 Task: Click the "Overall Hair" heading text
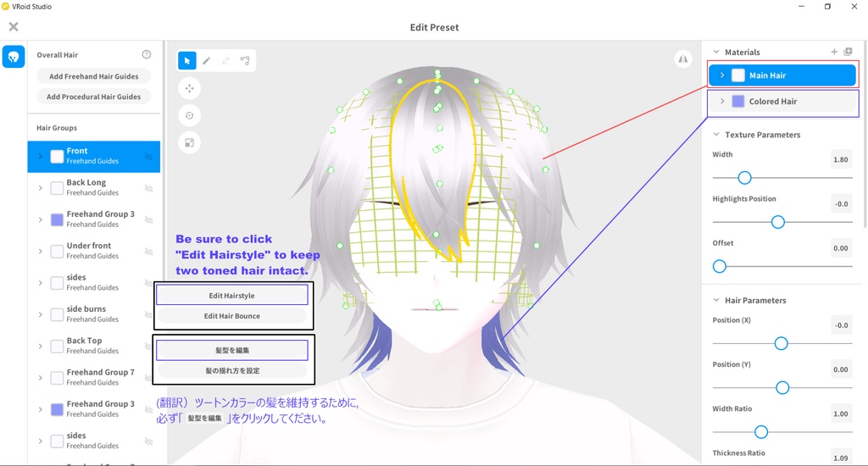[57, 55]
